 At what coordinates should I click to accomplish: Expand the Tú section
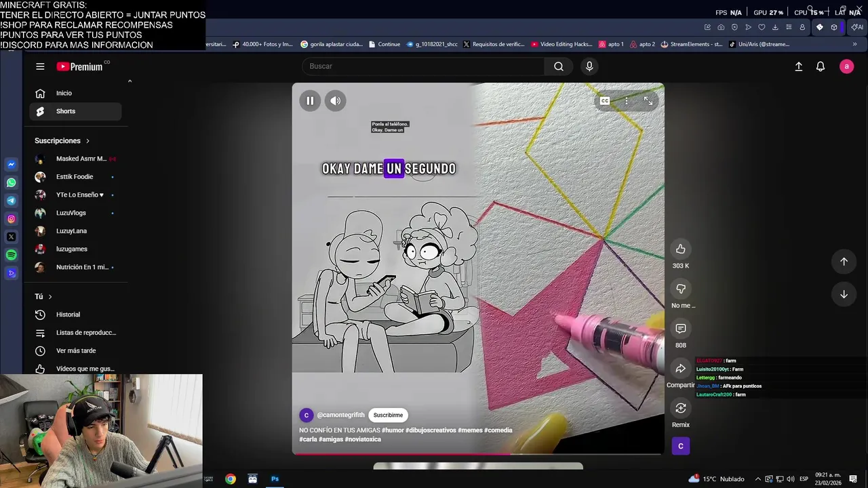[43, 296]
